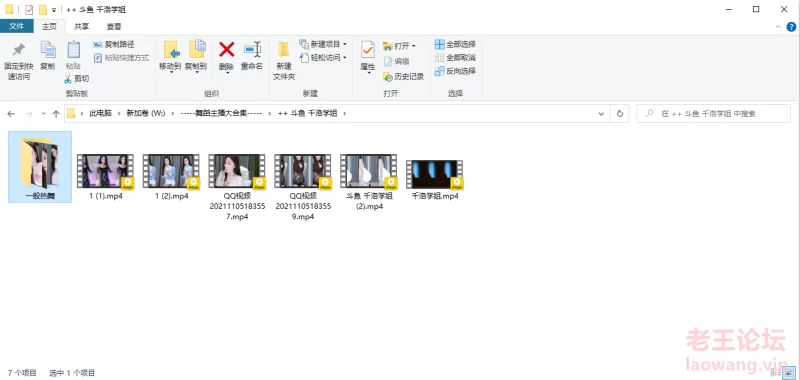Refresh the current folder view
This screenshot has height=380, width=800.
[620, 114]
